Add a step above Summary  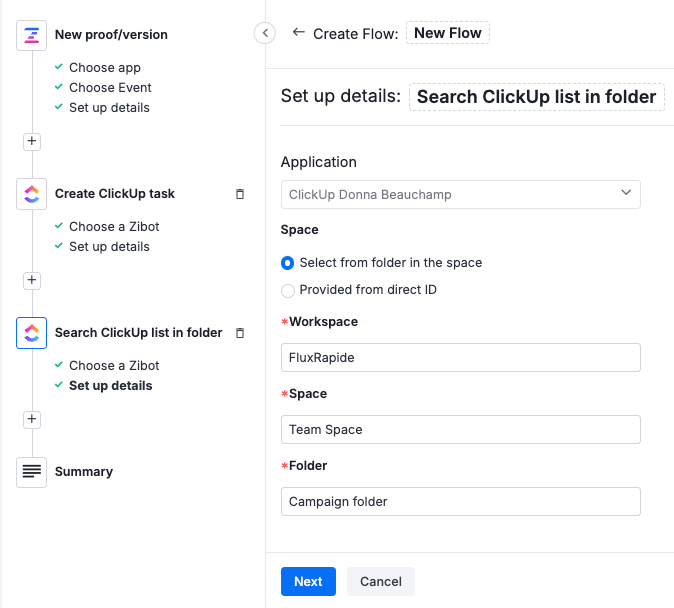pyautogui.click(x=32, y=419)
